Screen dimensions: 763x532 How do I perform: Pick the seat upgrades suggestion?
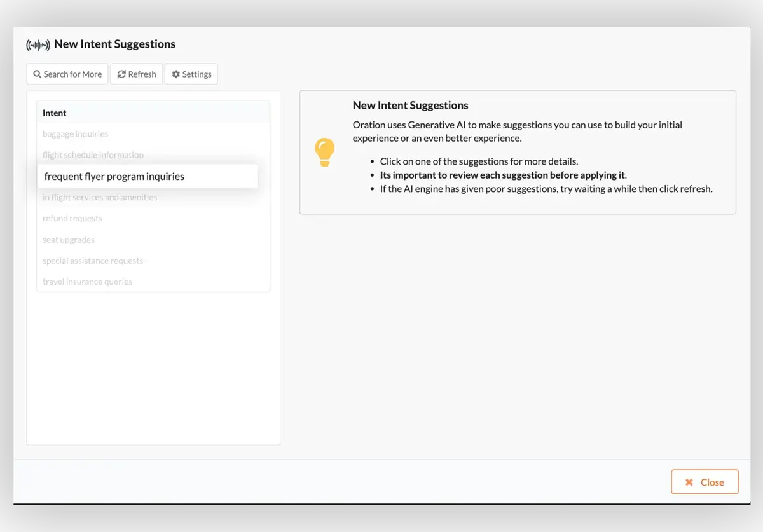coord(69,240)
